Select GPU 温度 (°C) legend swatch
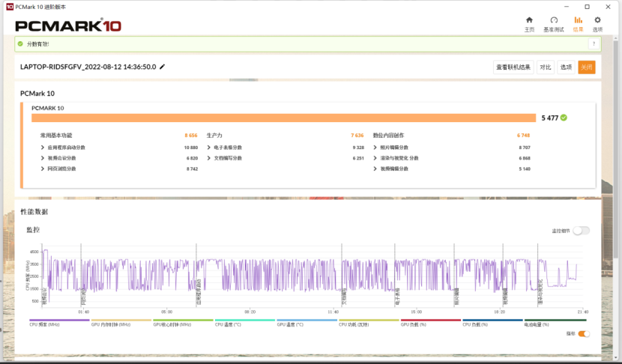The width and height of the screenshot is (622, 364). (x=307, y=320)
